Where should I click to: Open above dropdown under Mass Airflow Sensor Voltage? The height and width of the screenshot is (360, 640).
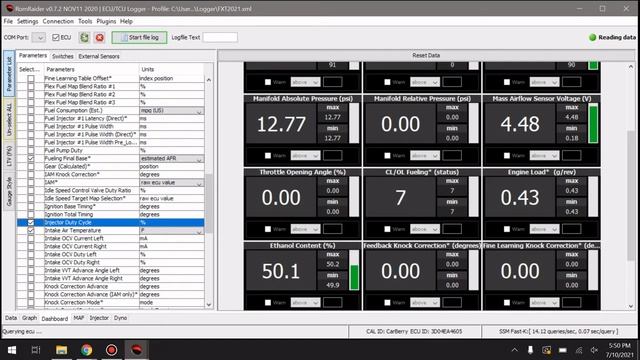[544, 156]
